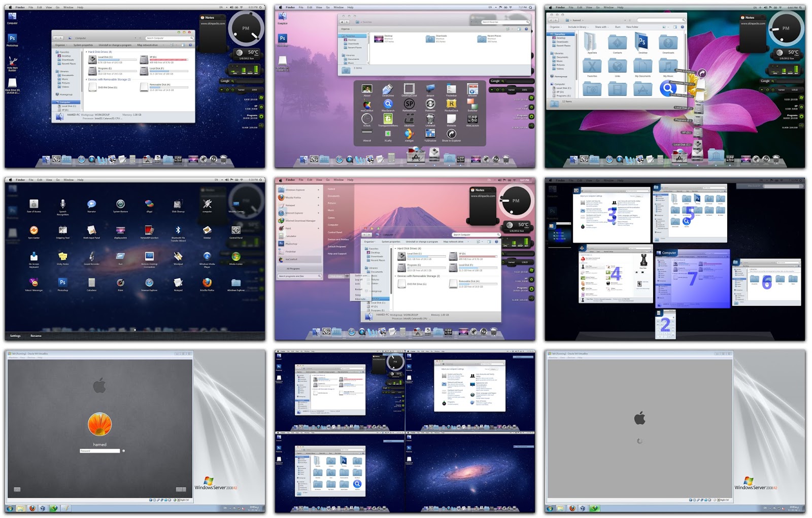Open DeskDrive in the dock stack grid

(x=388, y=89)
